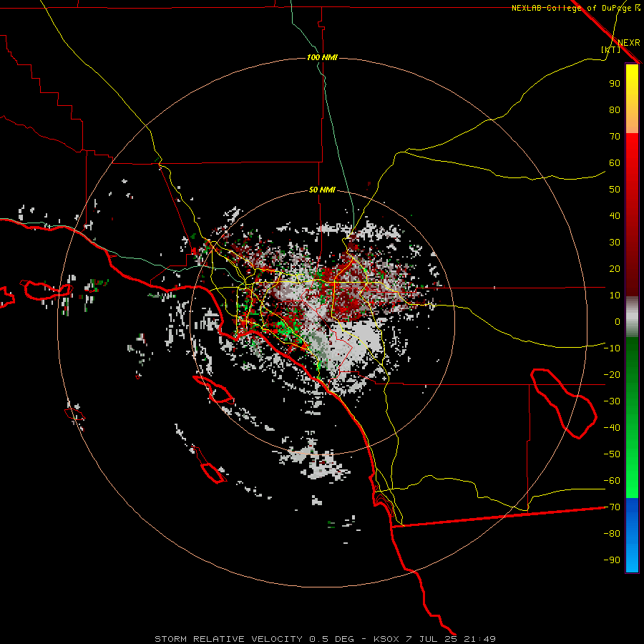Screen dimensions: 644x644
Task: Click the -20 value on the velocity scale
Action: pos(612,374)
